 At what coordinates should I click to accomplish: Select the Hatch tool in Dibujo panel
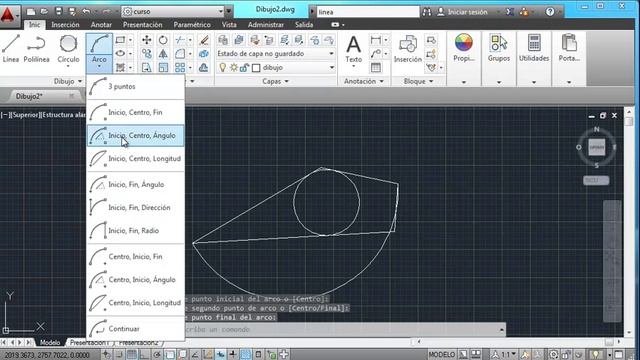click(120, 67)
